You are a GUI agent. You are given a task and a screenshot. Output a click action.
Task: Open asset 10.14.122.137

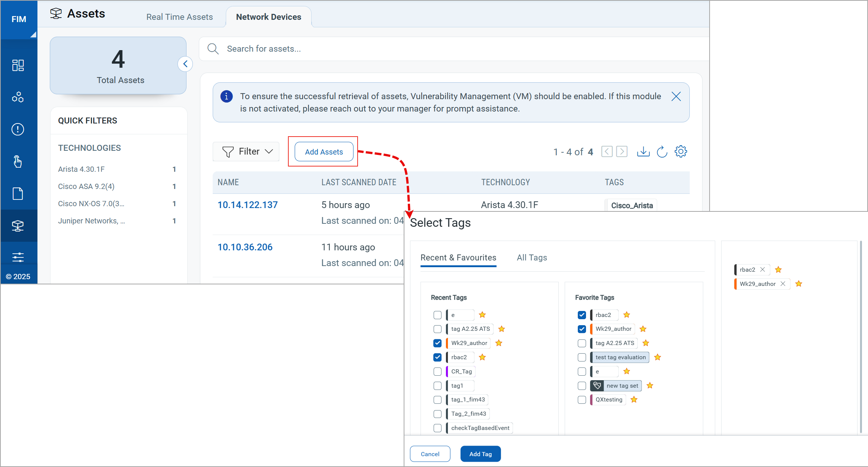click(x=248, y=205)
